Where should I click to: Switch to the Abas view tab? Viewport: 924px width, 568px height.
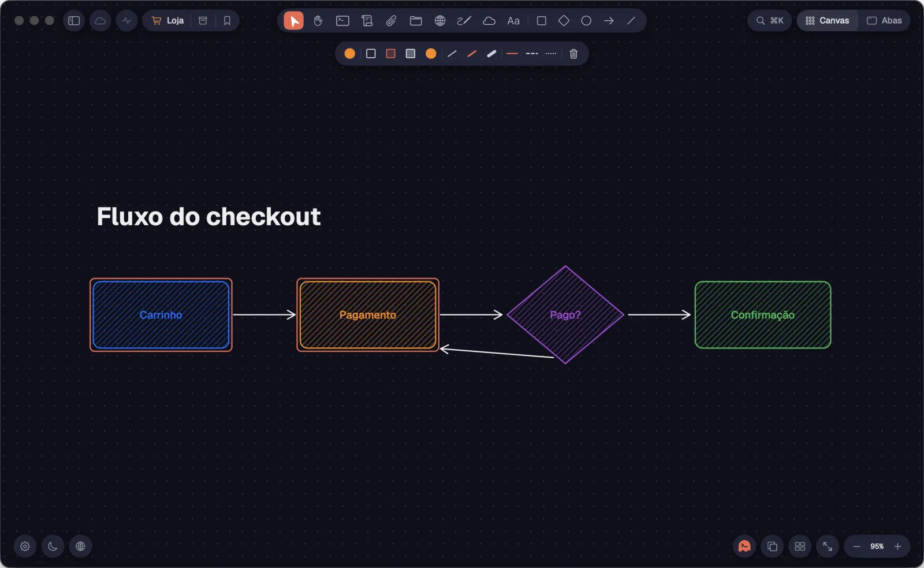[884, 21]
